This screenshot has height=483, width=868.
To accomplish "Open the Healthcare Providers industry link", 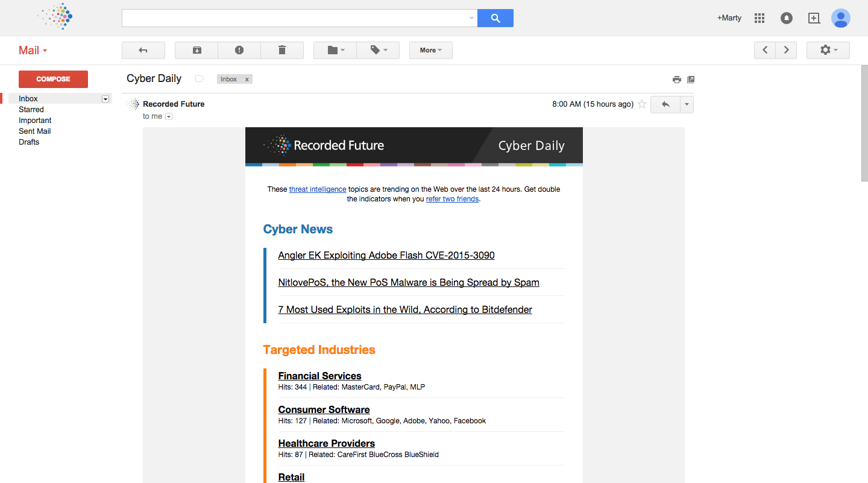I will [x=326, y=443].
